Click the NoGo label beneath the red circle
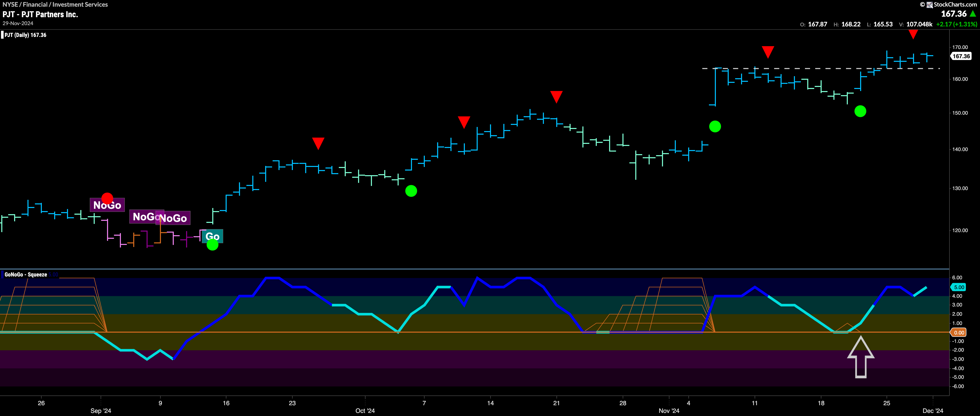 click(107, 205)
